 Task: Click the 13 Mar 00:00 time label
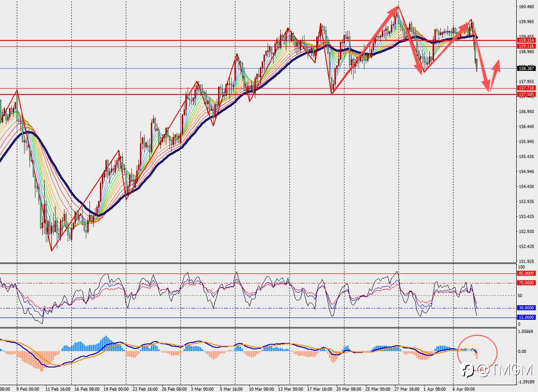click(291, 389)
